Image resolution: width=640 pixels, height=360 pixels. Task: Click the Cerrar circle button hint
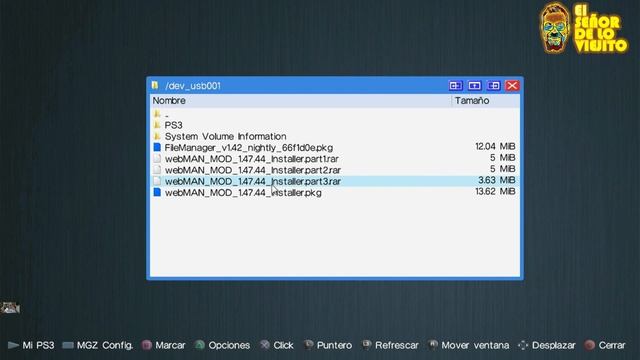605,345
